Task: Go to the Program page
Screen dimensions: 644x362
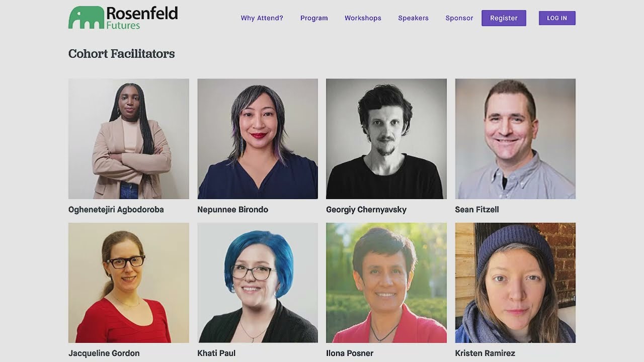Action: click(314, 18)
